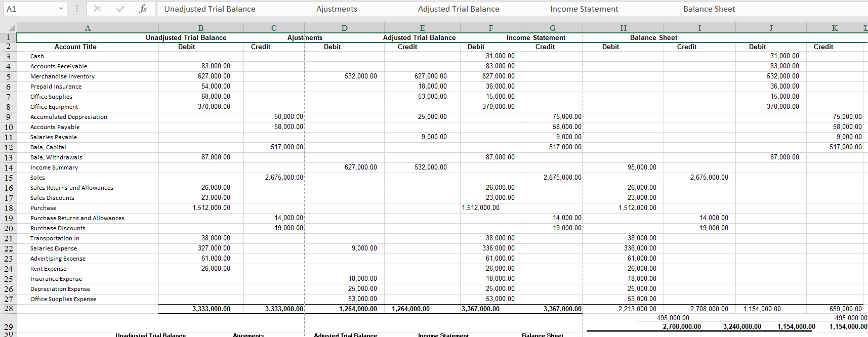Image resolution: width=868 pixels, height=337 pixels.
Task: Click the 'Income Statement' header in row 1
Action: pos(536,37)
